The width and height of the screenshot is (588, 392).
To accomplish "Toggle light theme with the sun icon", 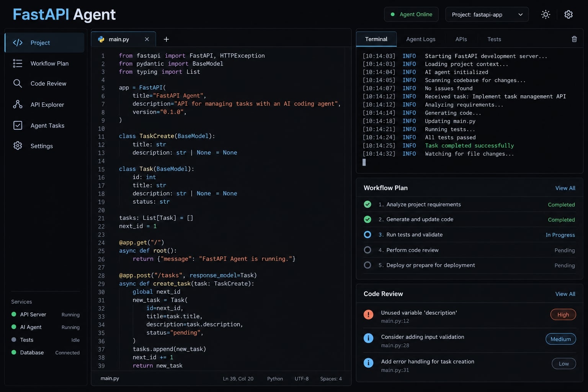I will 546,15.
